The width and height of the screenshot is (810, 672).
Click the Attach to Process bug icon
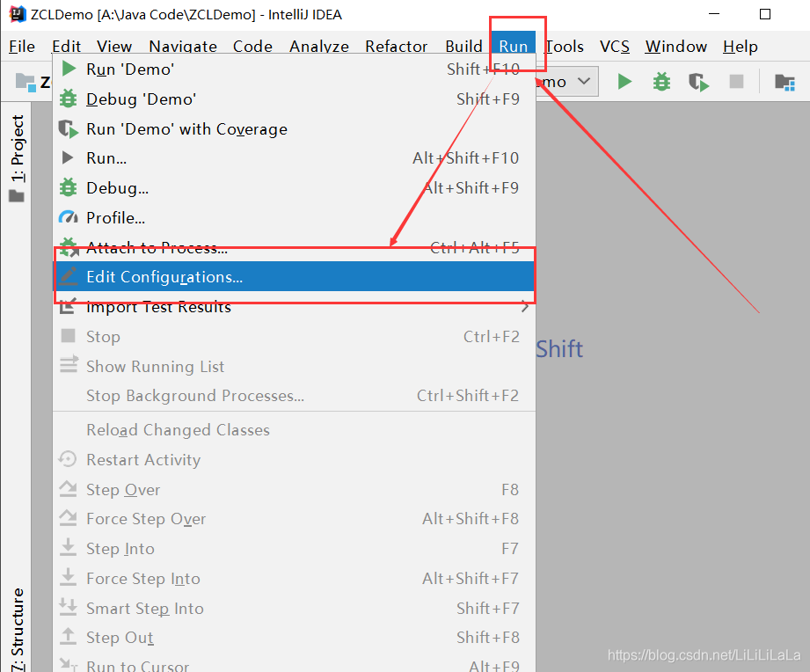click(x=69, y=247)
